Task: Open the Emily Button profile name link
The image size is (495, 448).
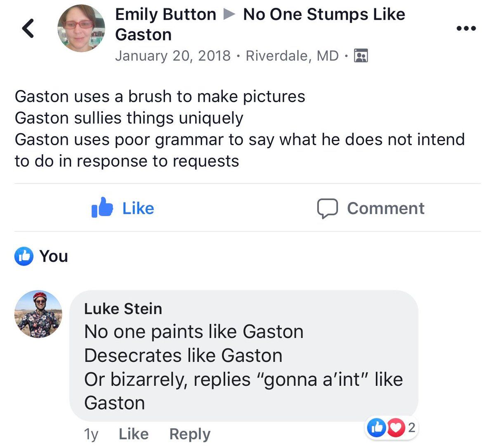Action: coord(165,14)
